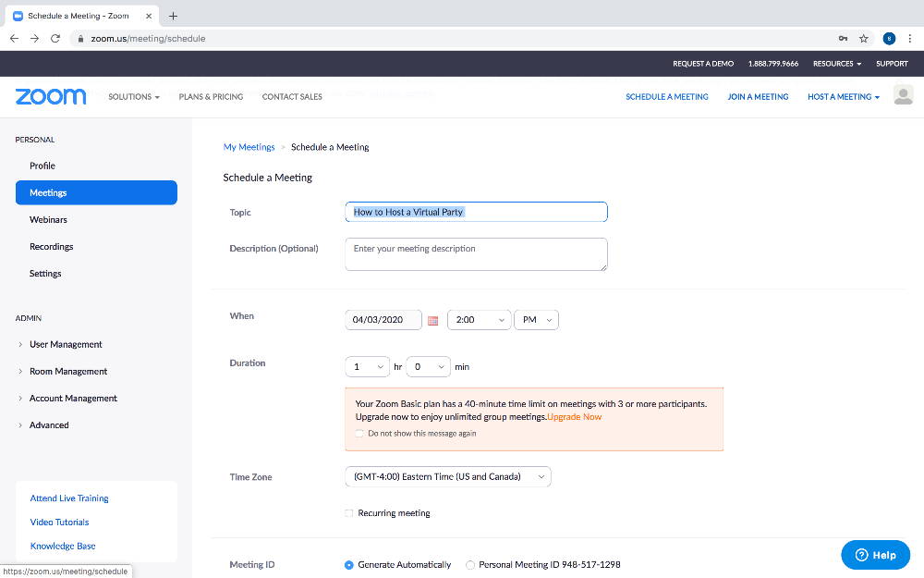Click Contact Sales link
This screenshot has width=924, height=578.
pyautogui.click(x=292, y=97)
